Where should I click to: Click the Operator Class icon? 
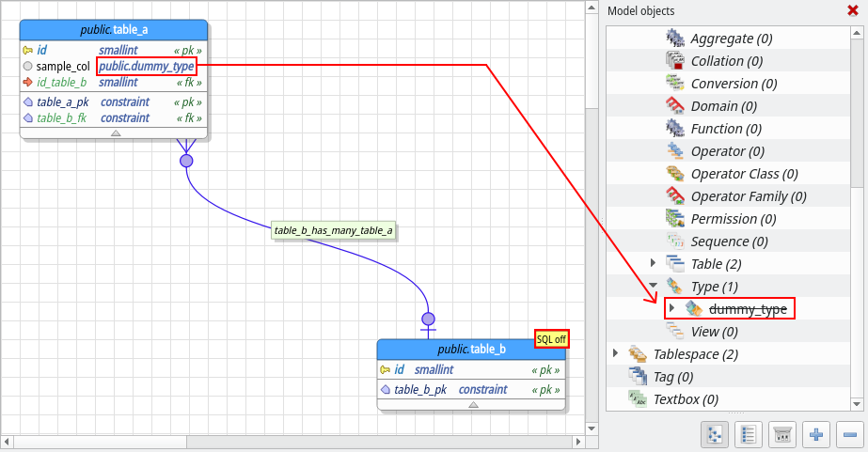coord(675,174)
